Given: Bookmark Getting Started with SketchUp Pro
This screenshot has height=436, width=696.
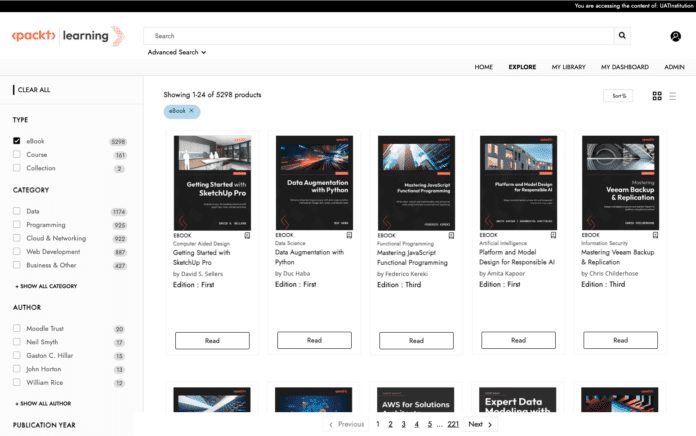Looking at the screenshot, I should click(x=247, y=235).
